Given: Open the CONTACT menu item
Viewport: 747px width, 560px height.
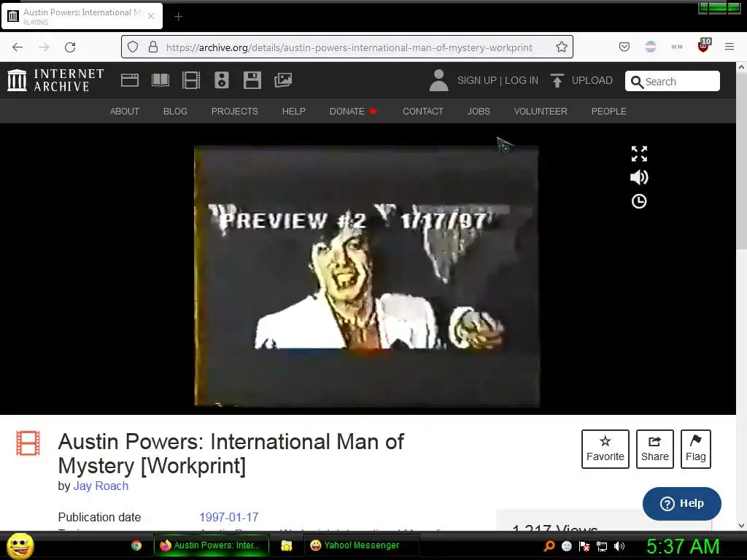Looking at the screenshot, I should click(422, 112).
